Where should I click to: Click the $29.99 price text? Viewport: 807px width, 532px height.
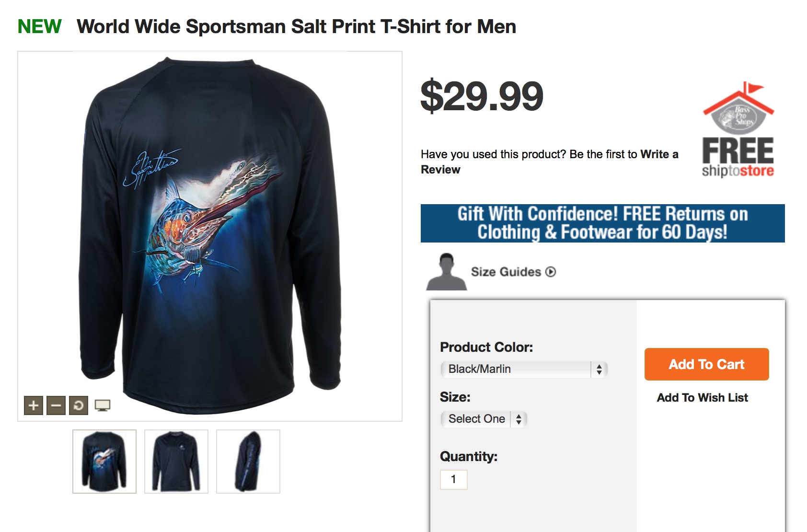(x=482, y=96)
